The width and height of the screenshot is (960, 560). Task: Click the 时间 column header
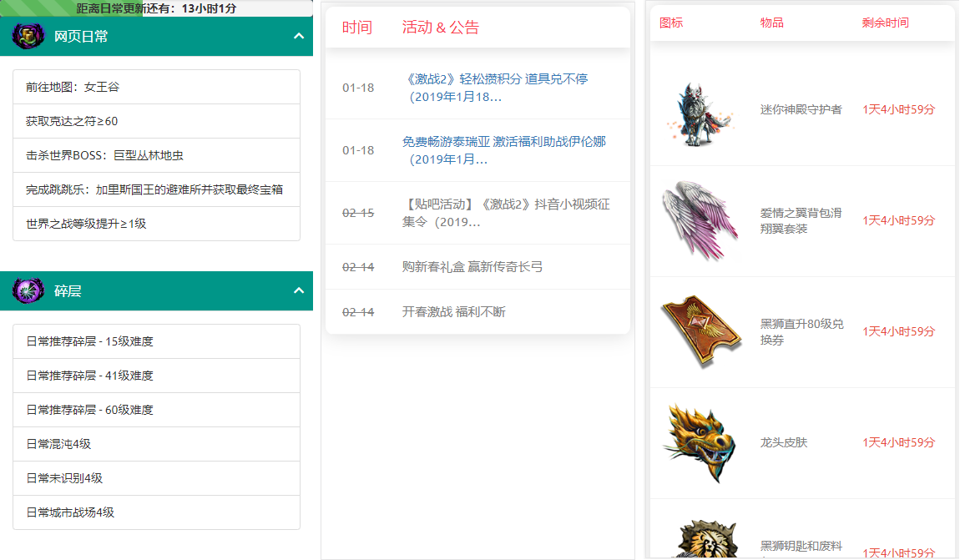tap(357, 28)
